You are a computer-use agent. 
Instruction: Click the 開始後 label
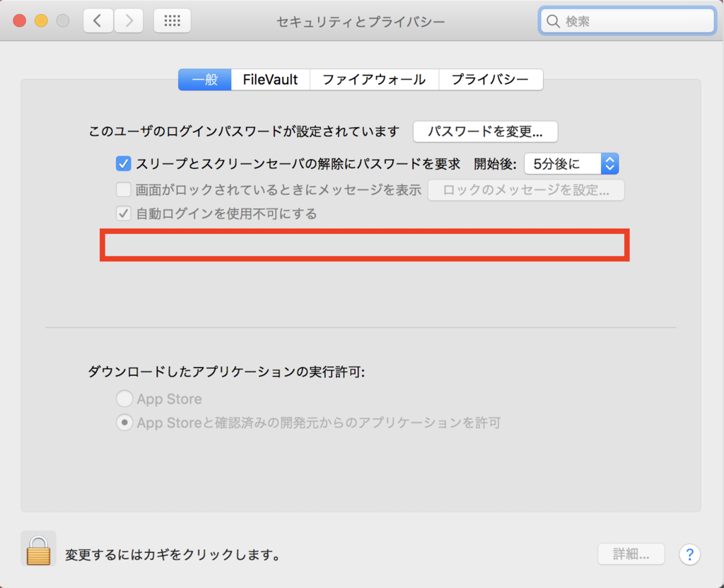(495, 164)
